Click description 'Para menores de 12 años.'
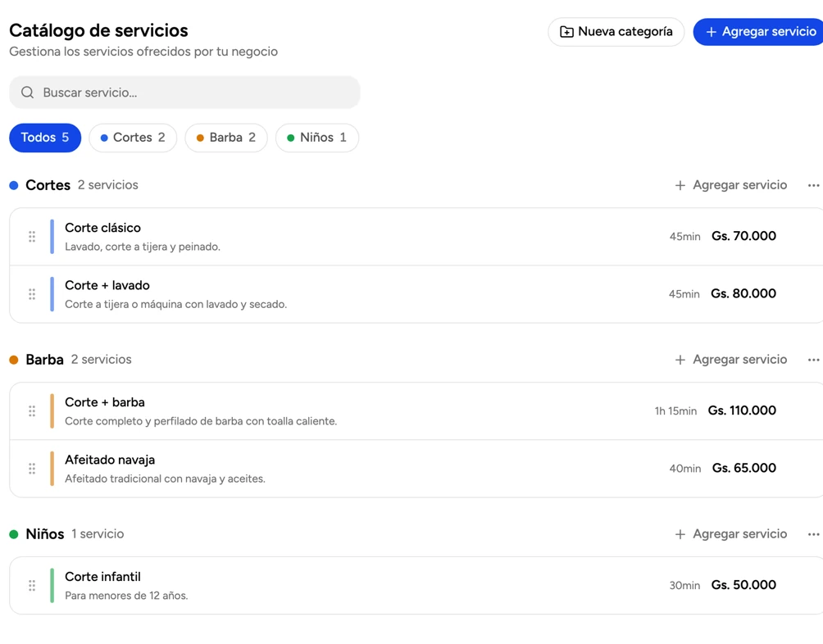 pyautogui.click(x=126, y=596)
